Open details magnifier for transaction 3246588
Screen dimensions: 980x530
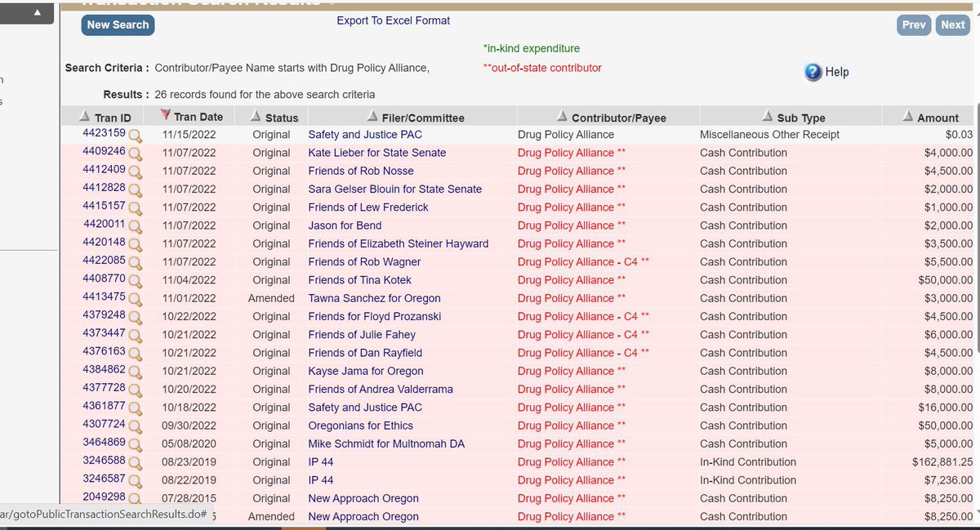(135, 464)
